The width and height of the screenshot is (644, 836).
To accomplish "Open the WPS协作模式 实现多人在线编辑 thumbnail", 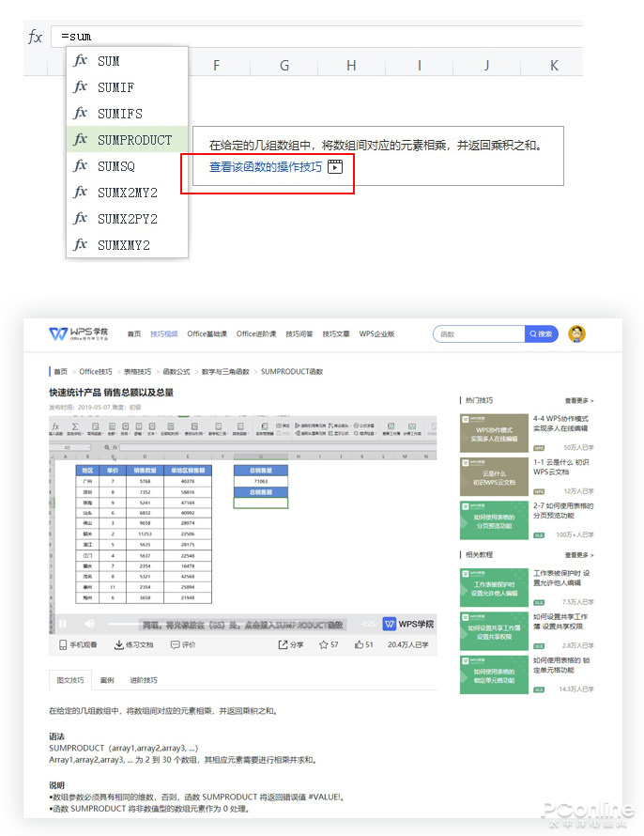I will [x=494, y=433].
